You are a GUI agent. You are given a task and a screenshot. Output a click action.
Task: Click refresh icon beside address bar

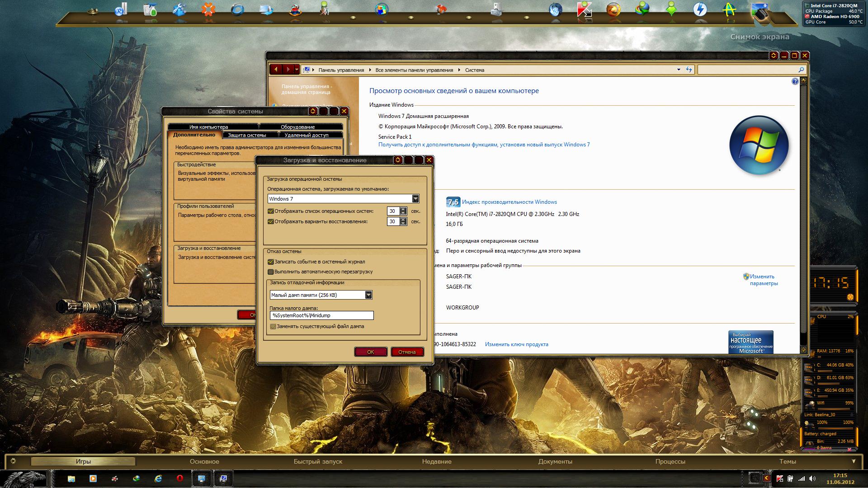(689, 70)
